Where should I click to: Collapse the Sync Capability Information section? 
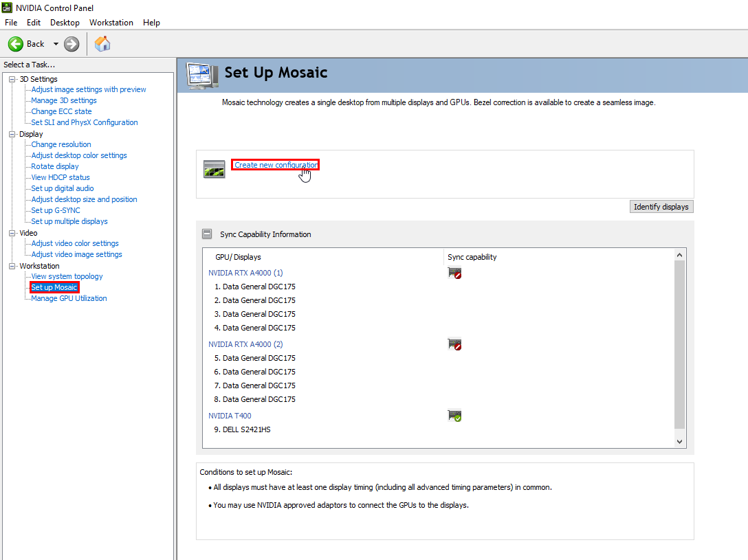(x=207, y=234)
